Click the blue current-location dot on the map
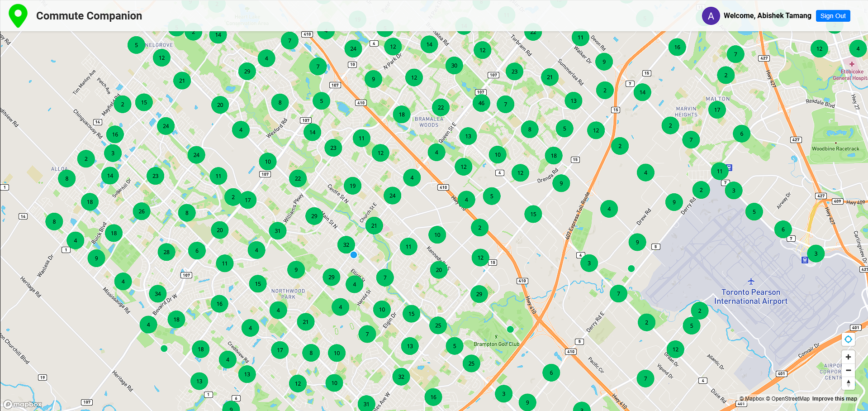 353,254
